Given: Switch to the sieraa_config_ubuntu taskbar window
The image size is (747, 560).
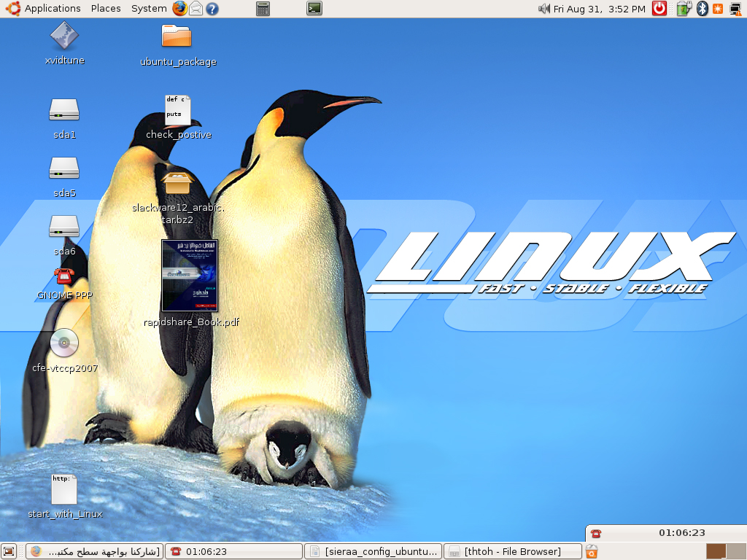Looking at the screenshot, I should tap(373, 551).
